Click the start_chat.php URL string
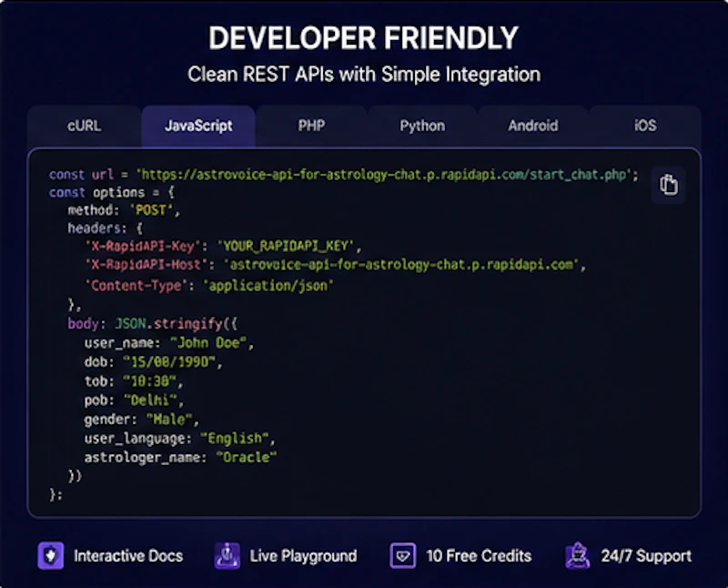 386,175
